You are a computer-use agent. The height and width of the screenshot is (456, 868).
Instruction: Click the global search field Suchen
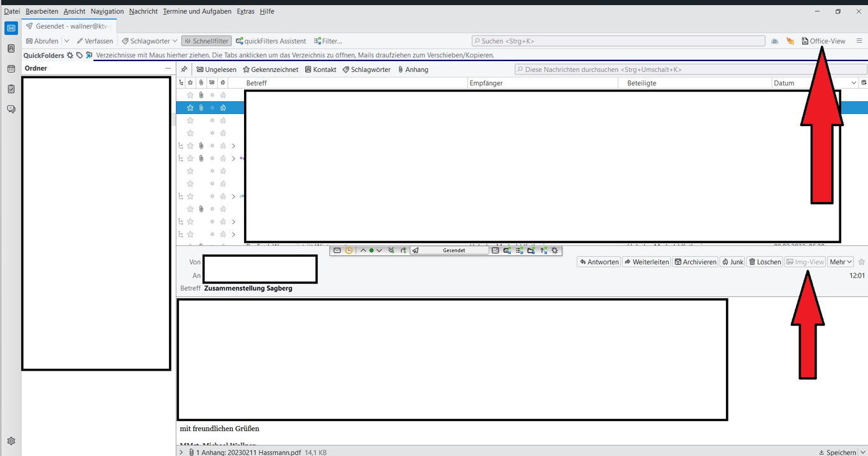[618, 41]
